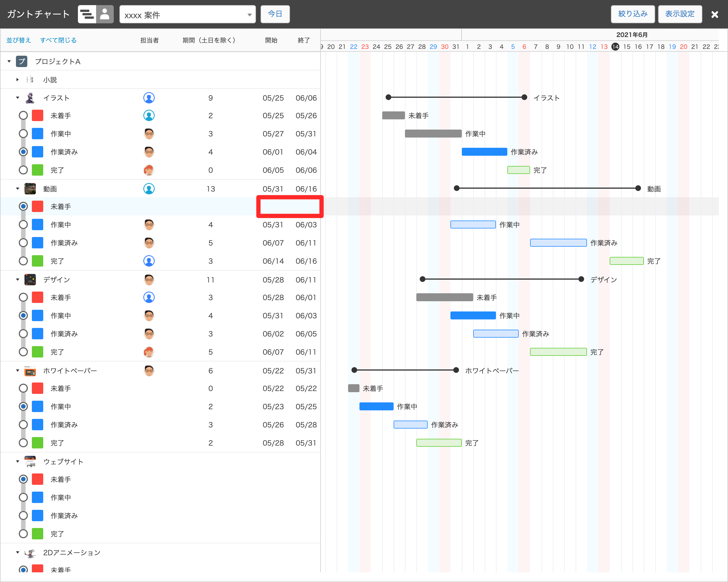The height and width of the screenshot is (582, 728).
Task: Click the green 完了 swatch under 動画
Action: pyautogui.click(x=38, y=261)
